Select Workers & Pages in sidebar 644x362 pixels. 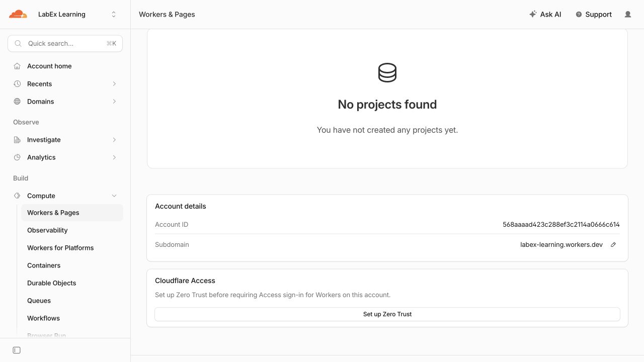coord(72,213)
